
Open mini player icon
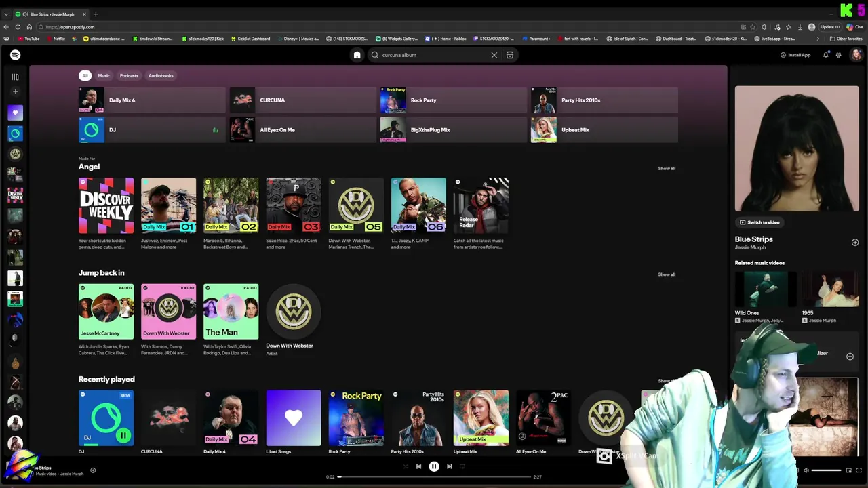click(848, 470)
